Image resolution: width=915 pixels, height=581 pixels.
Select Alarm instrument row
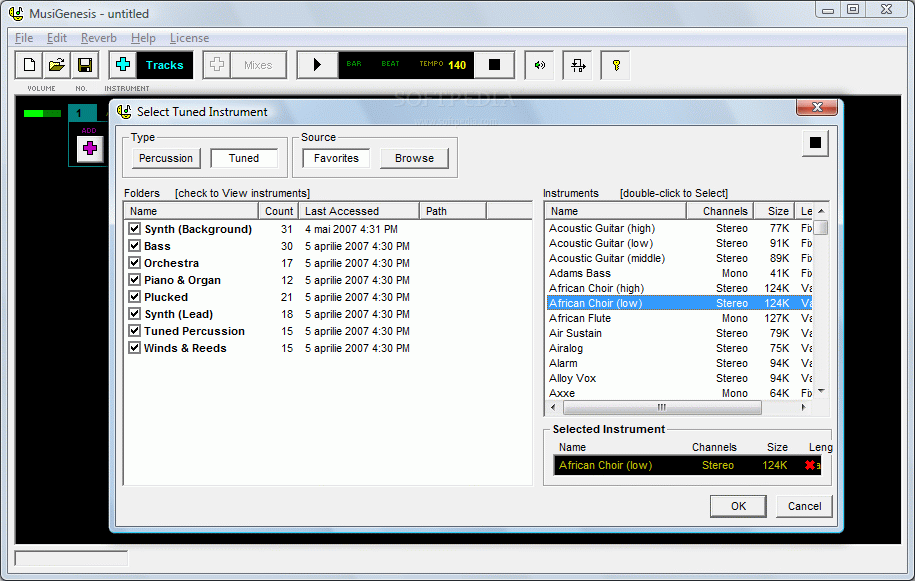tap(679, 363)
